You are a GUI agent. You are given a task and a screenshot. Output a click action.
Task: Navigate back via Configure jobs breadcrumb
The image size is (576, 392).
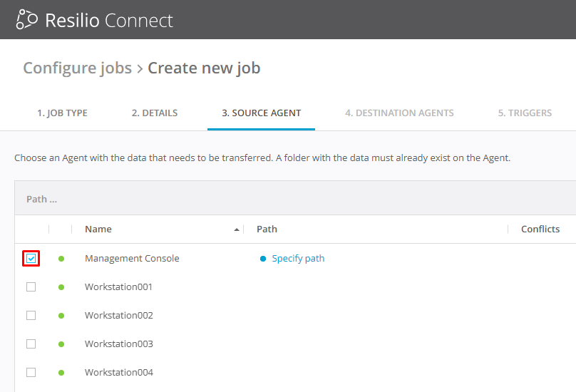(77, 68)
